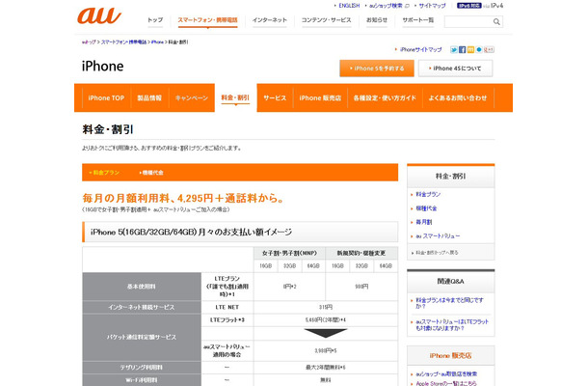Open the auショップ・au取扱店を検索 link

pyautogui.click(x=446, y=374)
